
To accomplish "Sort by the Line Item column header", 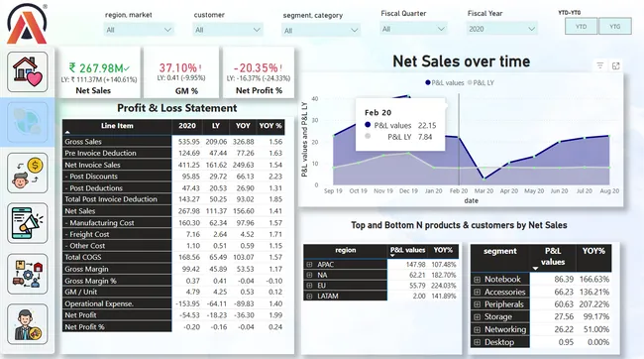I will pyautogui.click(x=117, y=126).
